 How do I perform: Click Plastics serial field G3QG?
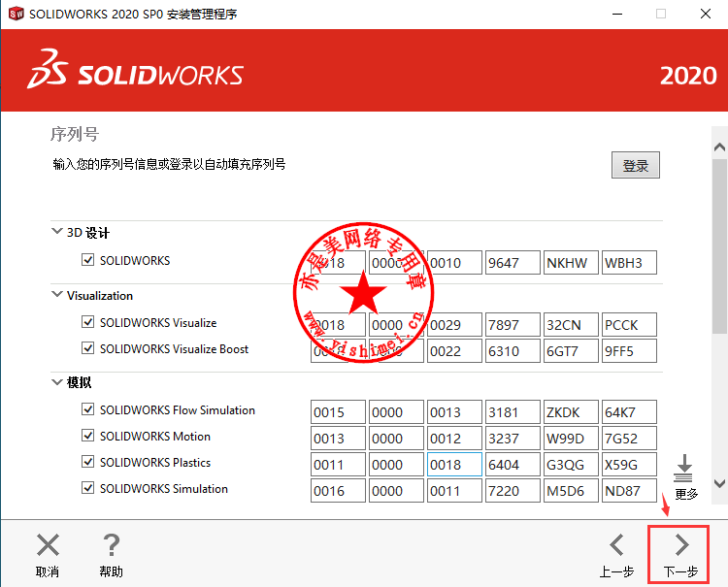click(x=571, y=465)
